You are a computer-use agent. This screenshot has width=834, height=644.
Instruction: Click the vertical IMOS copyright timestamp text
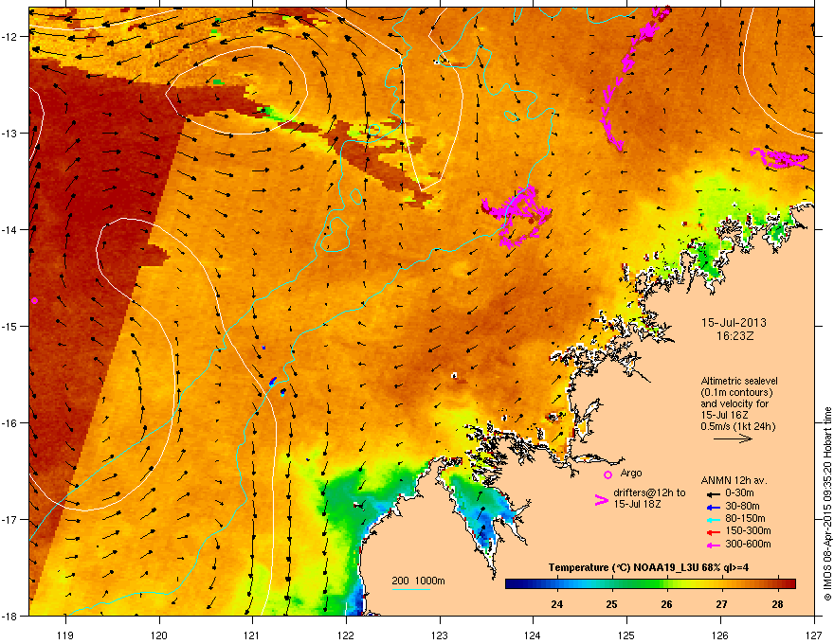827,504
